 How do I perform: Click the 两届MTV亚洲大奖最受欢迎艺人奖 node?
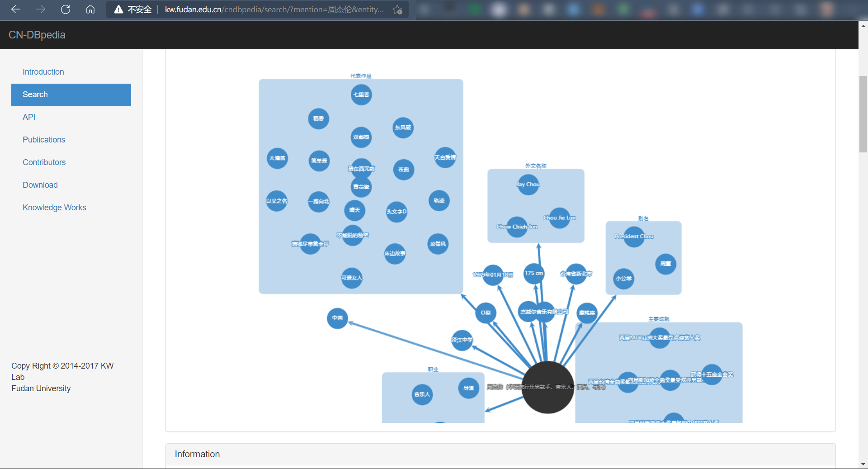click(x=660, y=338)
